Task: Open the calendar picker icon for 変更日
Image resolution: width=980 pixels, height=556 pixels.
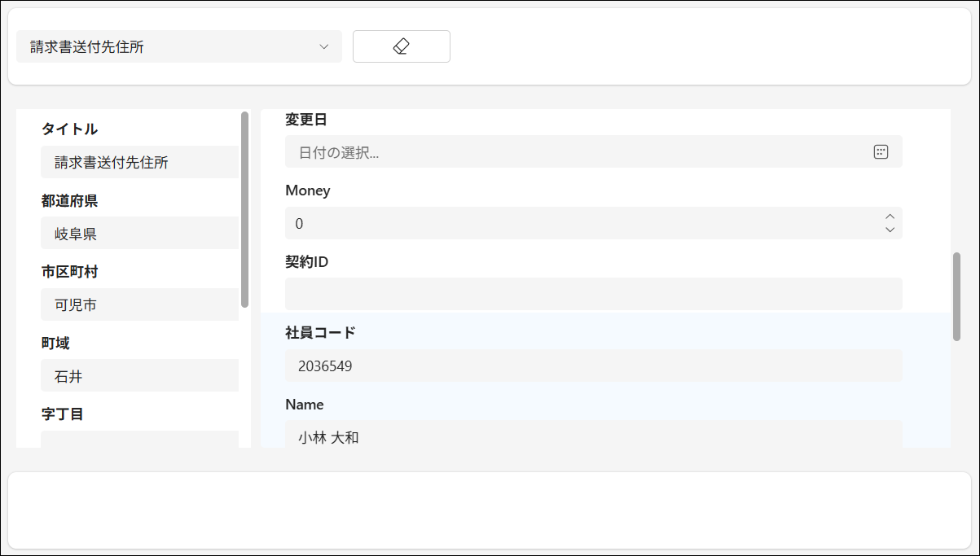Action: (x=881, y=152)
